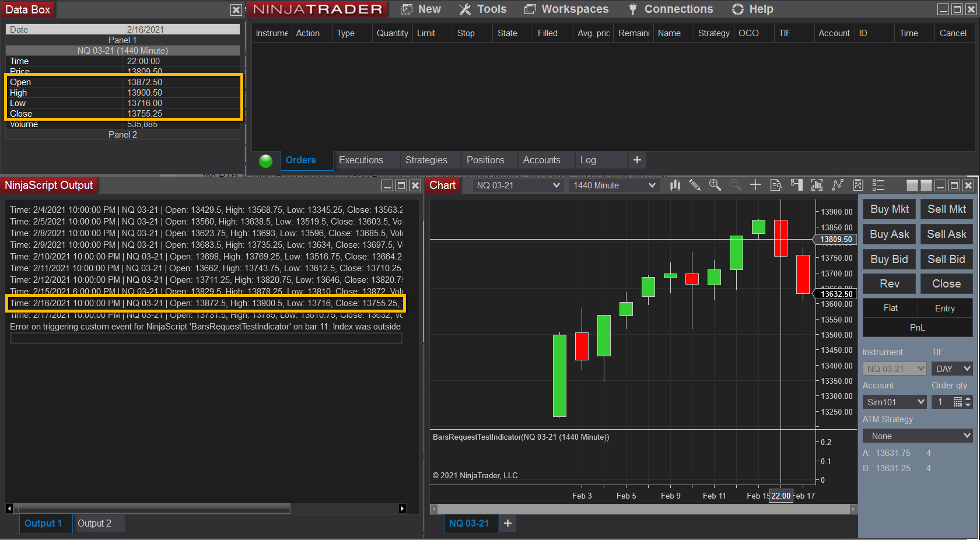Viewport: 980px width, 540px height.
Task: Click the green connection status indicator
Action: (x=265, y=160)
